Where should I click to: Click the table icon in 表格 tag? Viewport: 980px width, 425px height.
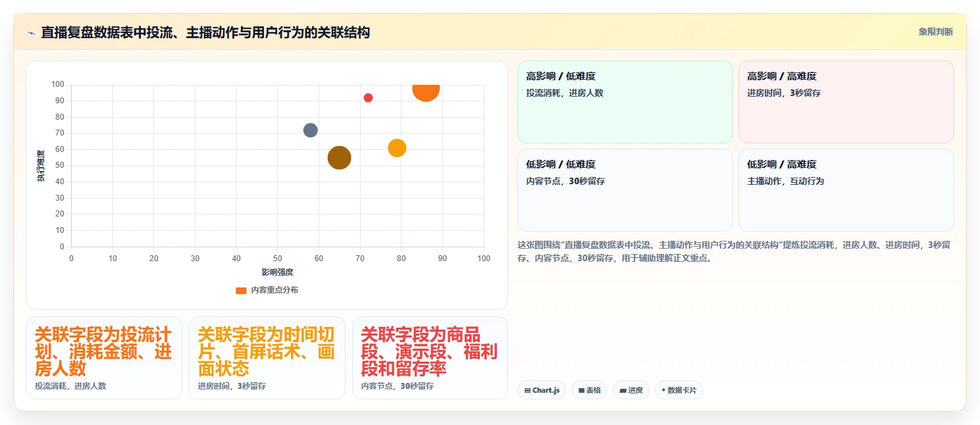point(581,391)
